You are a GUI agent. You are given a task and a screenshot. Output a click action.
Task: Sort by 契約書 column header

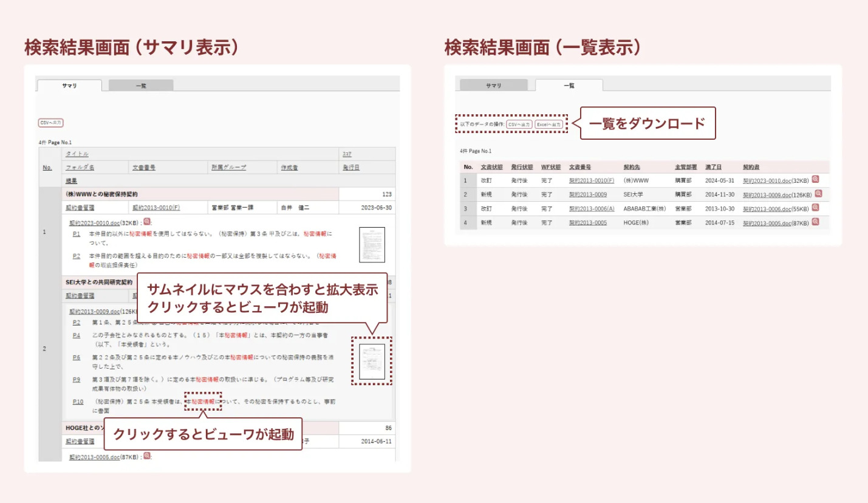coord(751,166)
